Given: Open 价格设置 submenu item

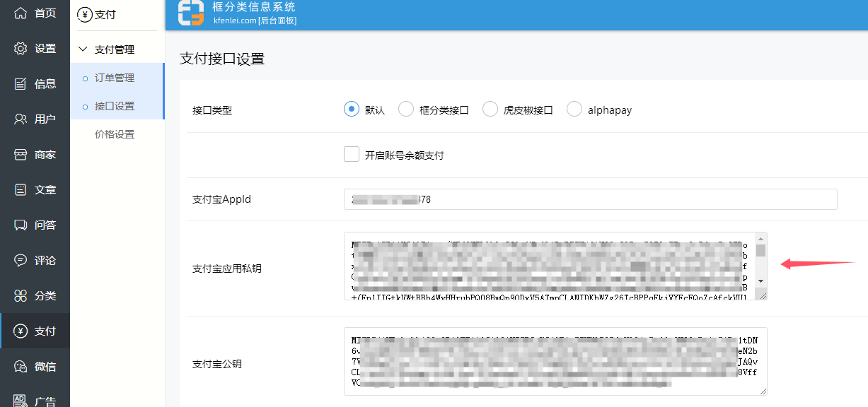Looking at the screenshot, I should pos(115,134).
